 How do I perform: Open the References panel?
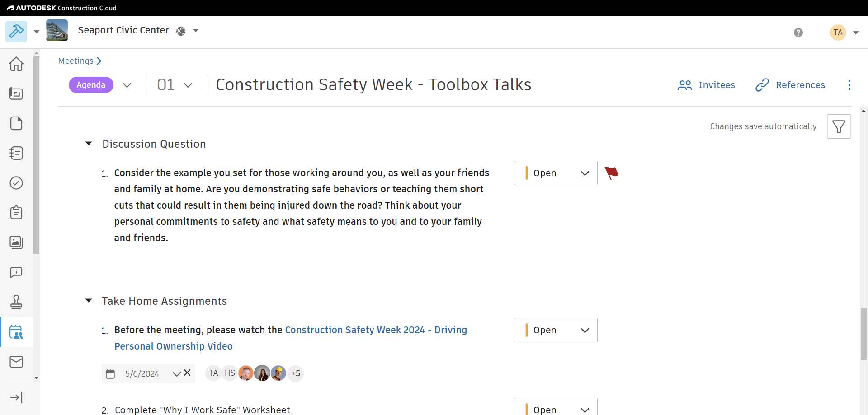tap(790, 85)
